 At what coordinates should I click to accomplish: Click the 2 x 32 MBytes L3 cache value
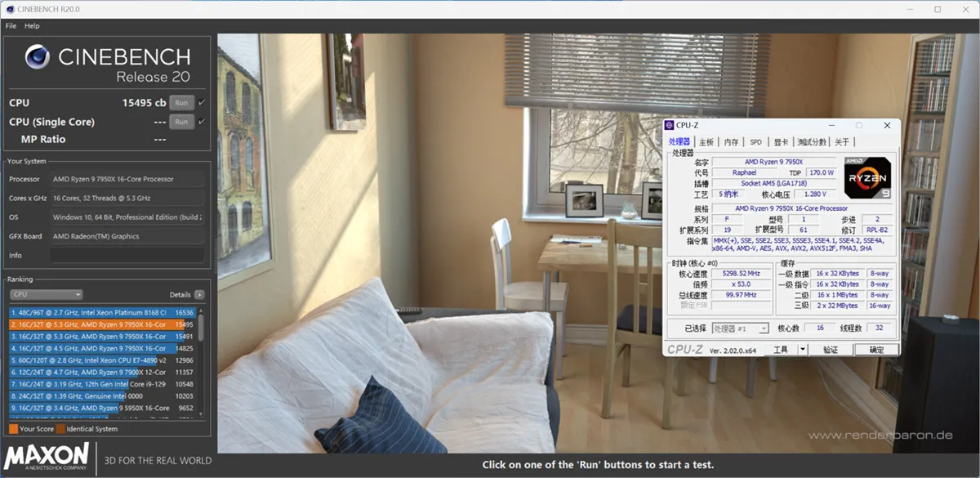[x=836, y=305]
